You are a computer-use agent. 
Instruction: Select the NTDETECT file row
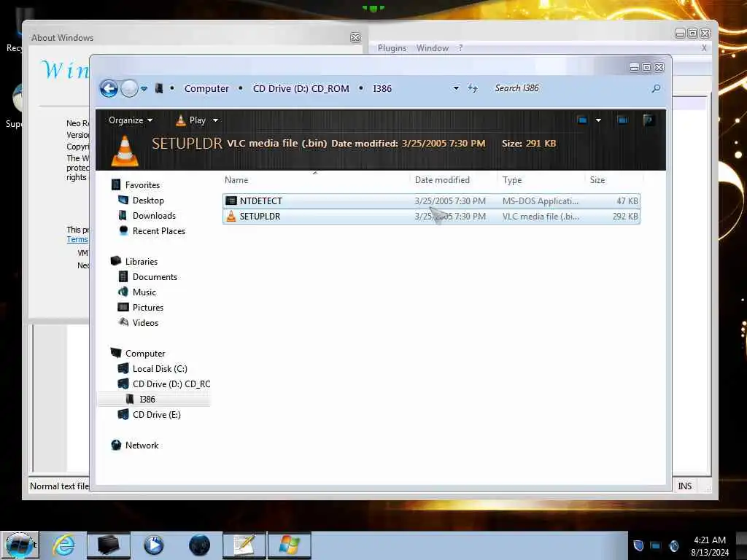pyautogui.click(x=431, y=201)
